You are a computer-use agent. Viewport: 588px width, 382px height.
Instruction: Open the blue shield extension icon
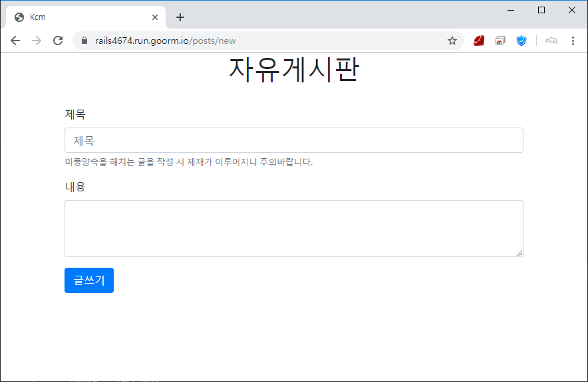pyautogui.click(x=521, y=41)
